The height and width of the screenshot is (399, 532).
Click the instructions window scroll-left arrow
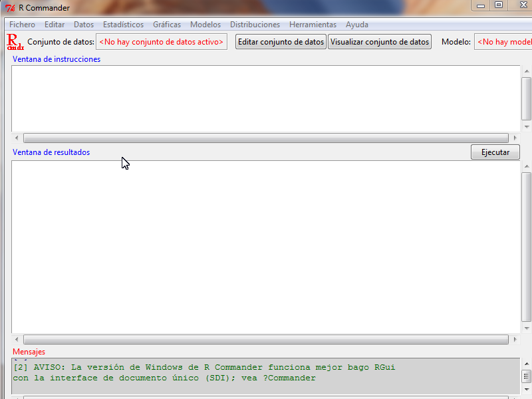coord(17,138)
